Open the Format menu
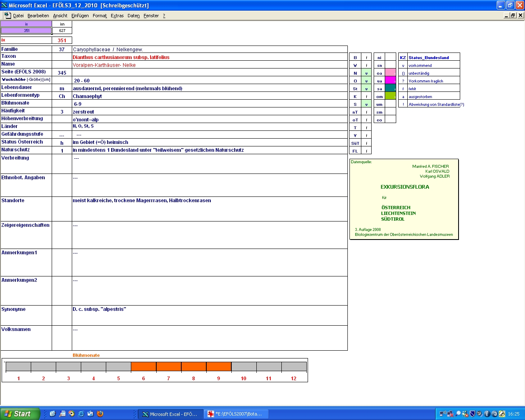The height and width of the screenshot is (420, 525). [100, 16]
